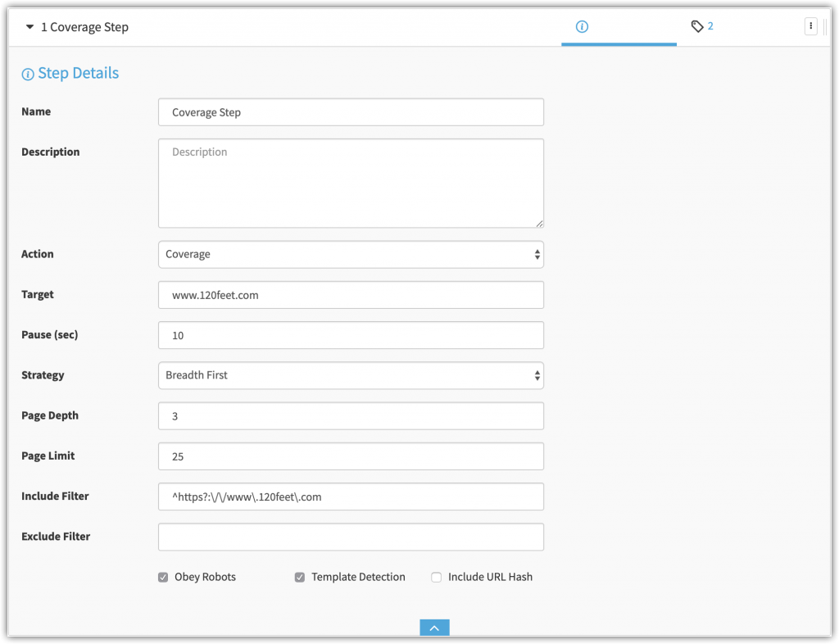Click the Pause (sec) label
Viewport: 839px width, 644px height.
click(50, 335)
